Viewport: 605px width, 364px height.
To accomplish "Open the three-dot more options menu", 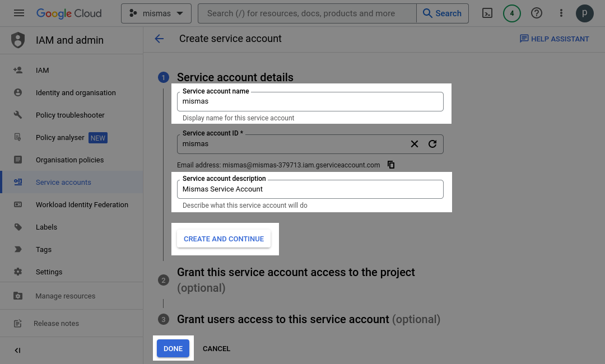I will tap(561, 13).
